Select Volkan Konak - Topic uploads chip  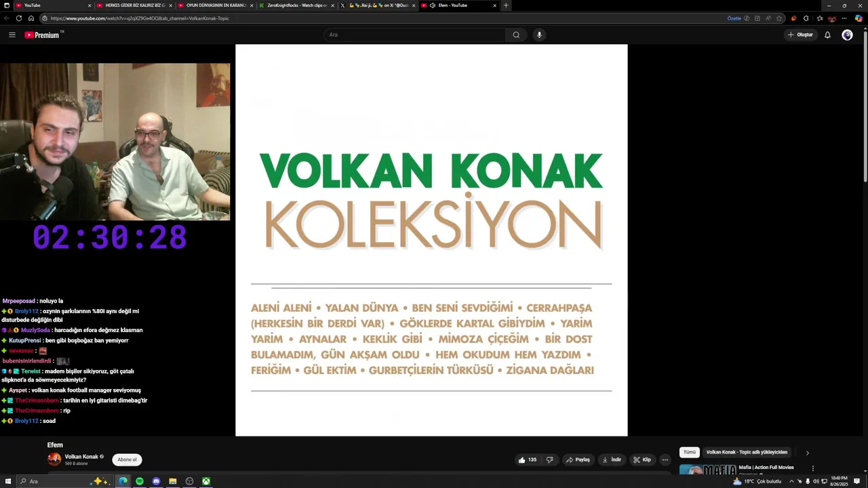[747, 452]
